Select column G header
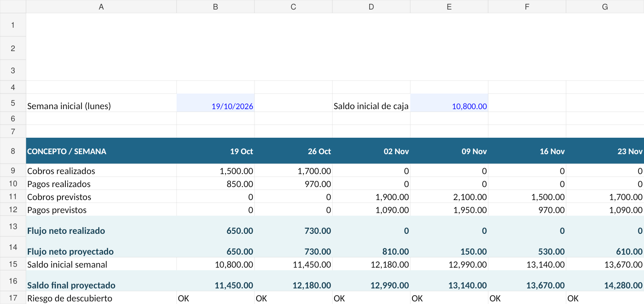644x304 pixels. coord(605,6)
